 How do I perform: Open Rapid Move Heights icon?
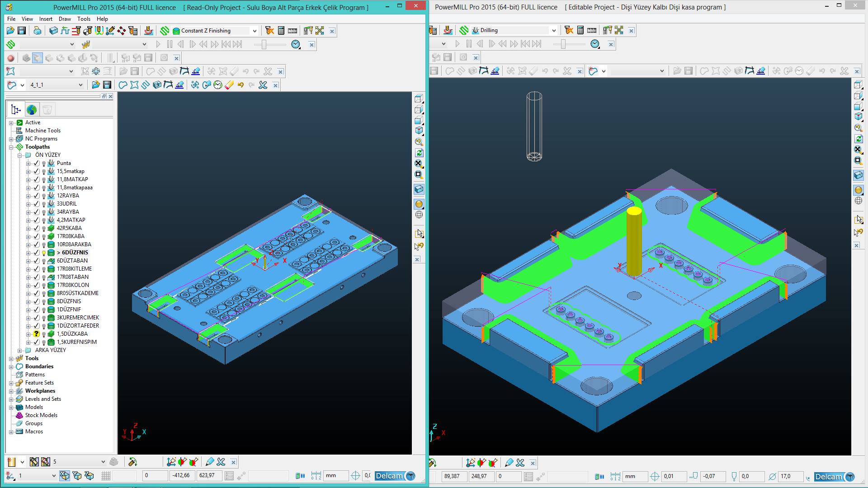[76, 31]
